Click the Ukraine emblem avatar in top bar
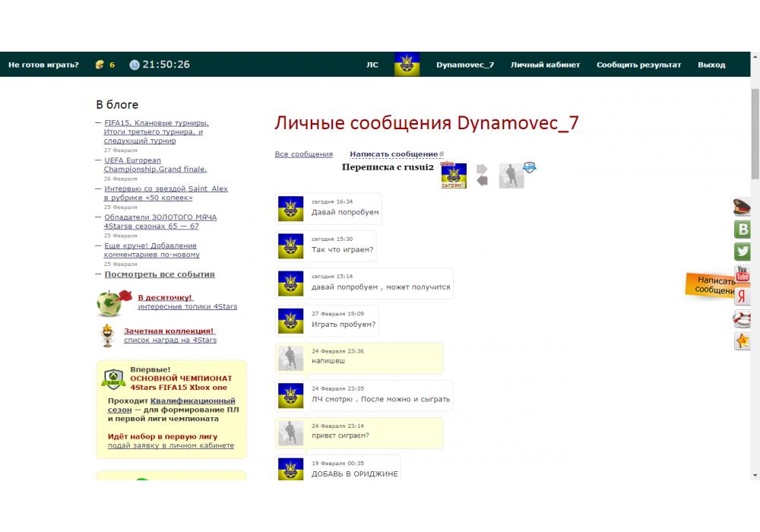 (407, 65)
